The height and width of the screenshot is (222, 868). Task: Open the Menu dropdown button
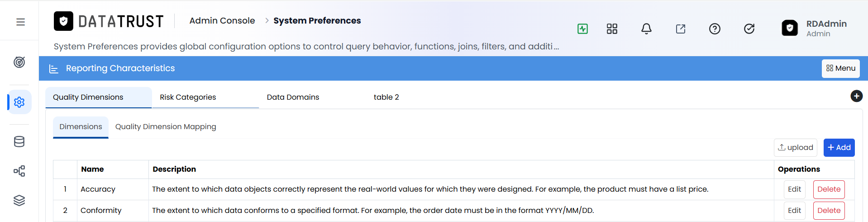tap(840, 68)
